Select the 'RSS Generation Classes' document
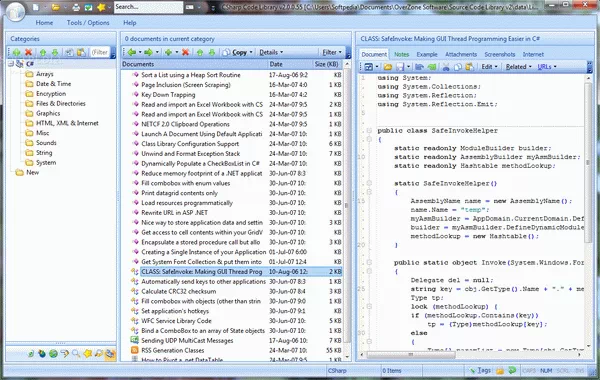 (173, 351)
